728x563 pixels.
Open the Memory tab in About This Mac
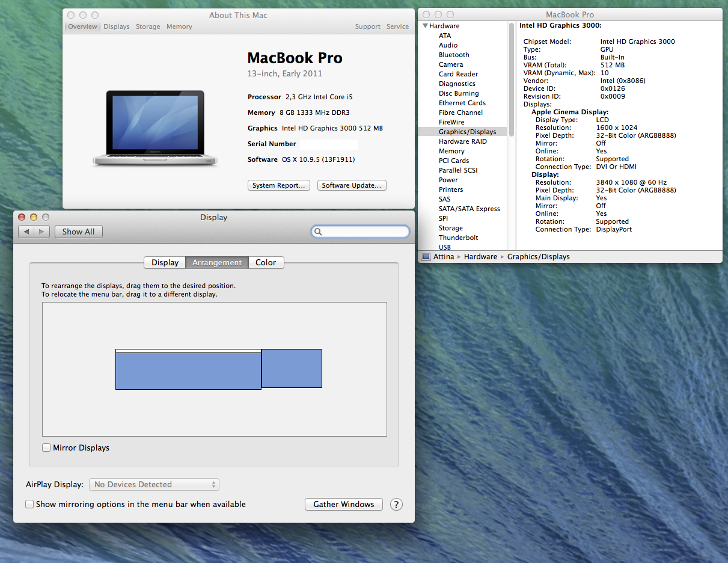[x=179, y=26]
